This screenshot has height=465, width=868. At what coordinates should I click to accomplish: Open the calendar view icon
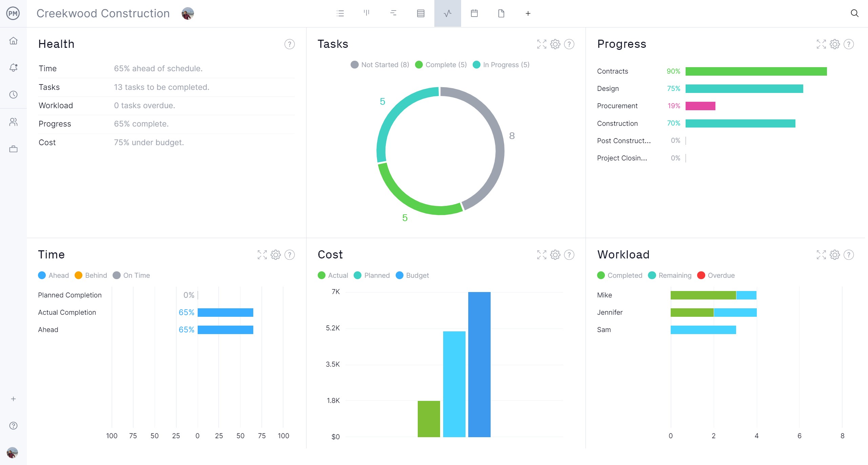[474, 14]
